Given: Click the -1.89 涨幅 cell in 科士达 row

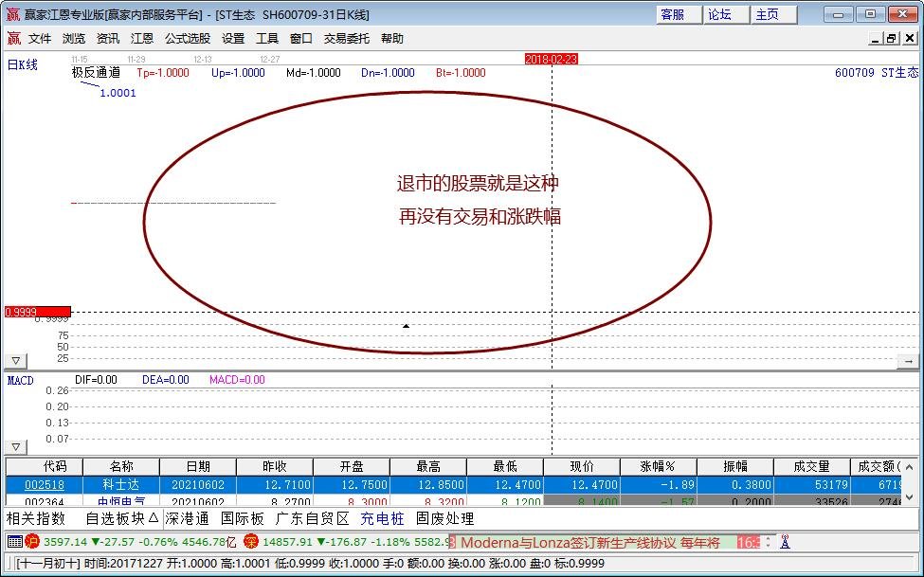Looking at the screenshot, I should click(659, 485).
